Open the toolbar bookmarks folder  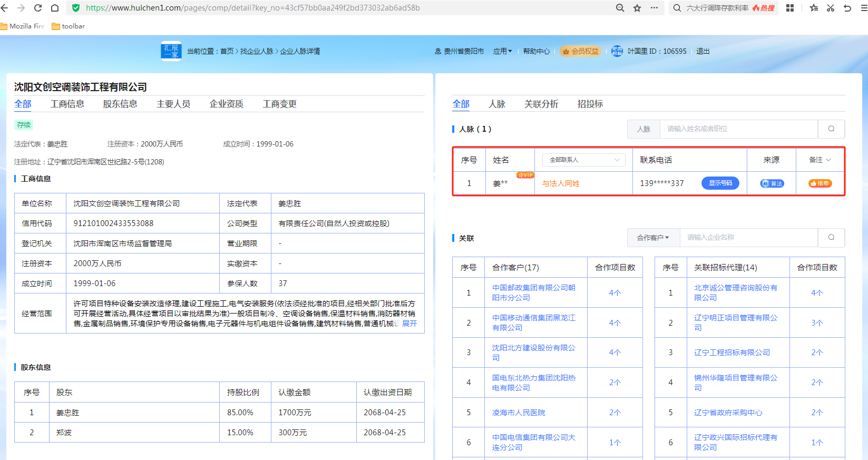(x=69, y=26)
